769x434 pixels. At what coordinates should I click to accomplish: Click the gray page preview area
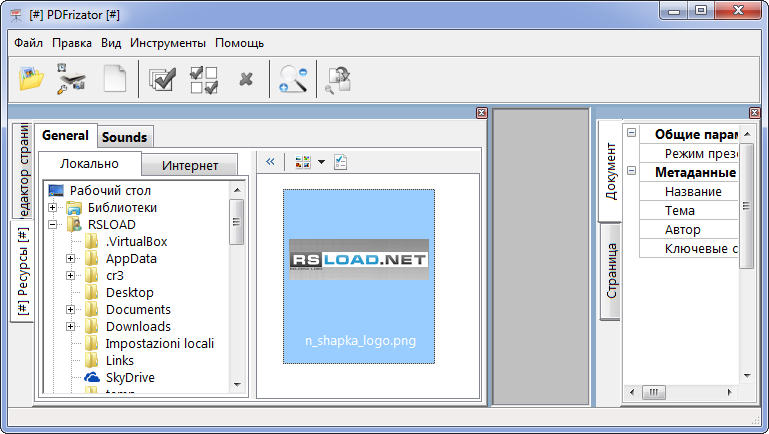coord(541,256)
